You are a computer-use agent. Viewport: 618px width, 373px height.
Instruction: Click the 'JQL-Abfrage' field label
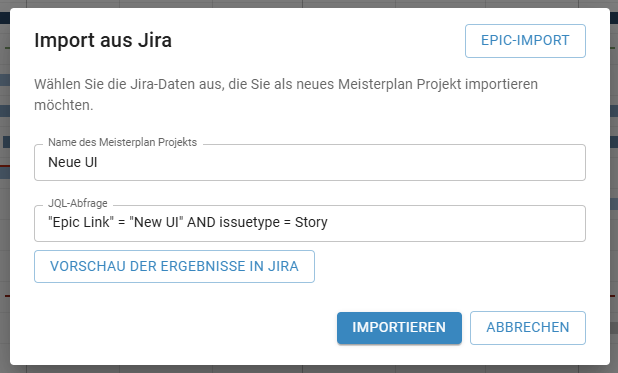pyautogui.click(x=78, y=203)
